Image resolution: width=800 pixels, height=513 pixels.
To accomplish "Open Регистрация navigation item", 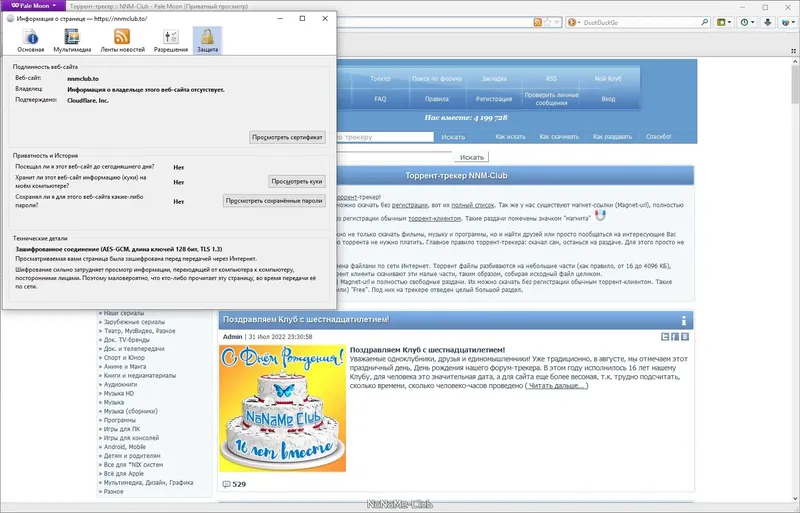I will (x=494, y=99).
